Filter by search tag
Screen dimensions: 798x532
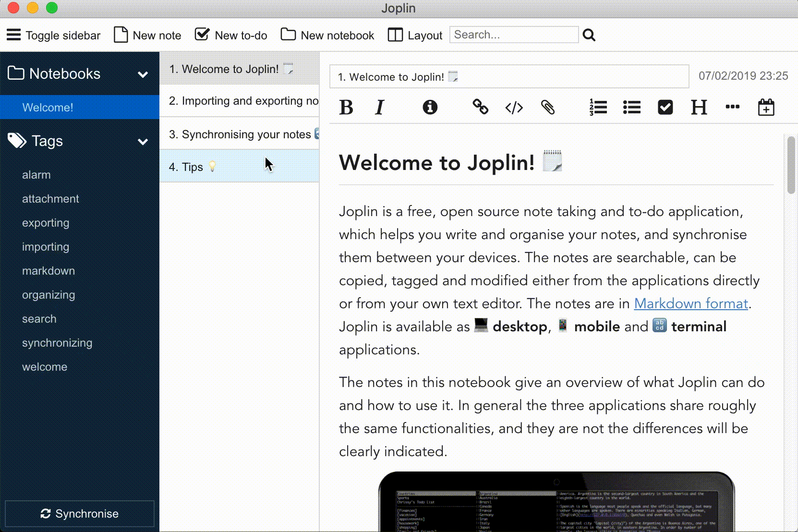click(x=39, y=319)
